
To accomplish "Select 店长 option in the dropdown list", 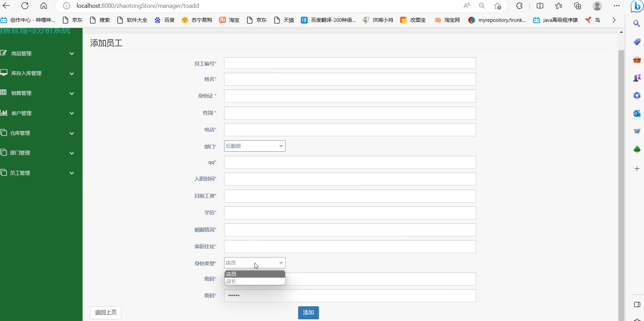I will tap(255, 281).
